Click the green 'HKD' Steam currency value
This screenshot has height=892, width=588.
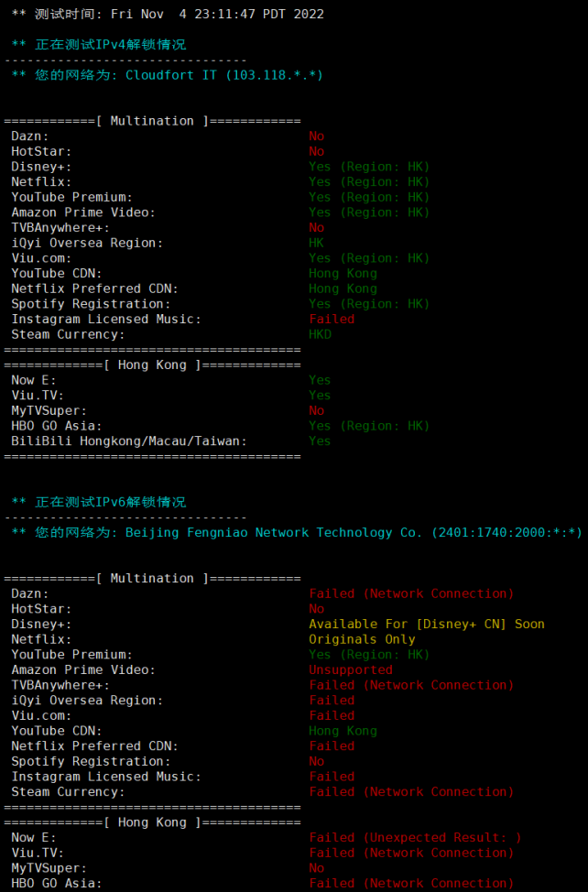tap(321, 334)
